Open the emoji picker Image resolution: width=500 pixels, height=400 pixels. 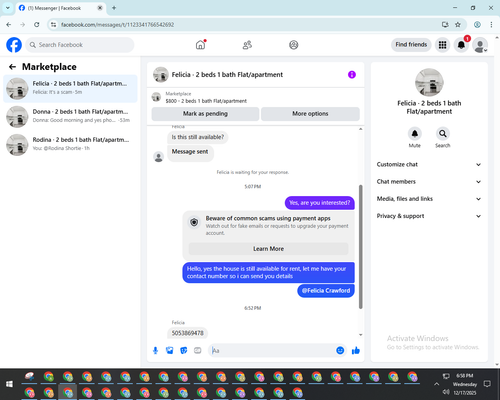[x=340, y=350]
